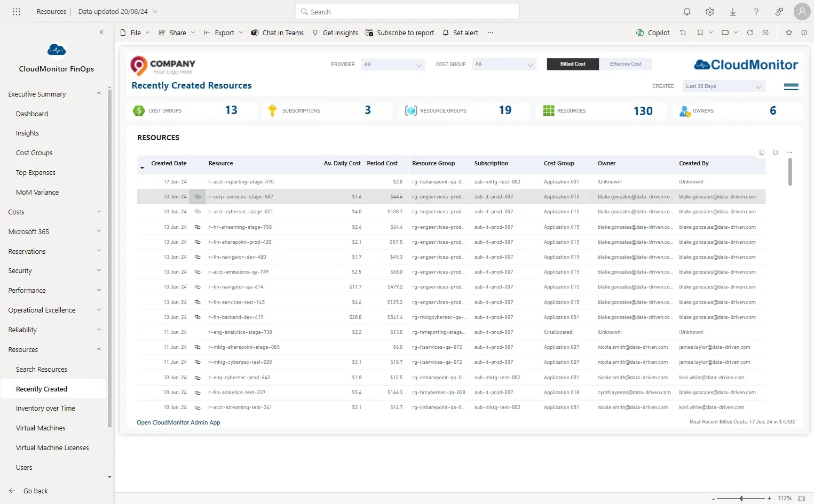Image resolution: width=814 pixels, height=504 pixels.
Task: Click Subscribe to report
Action: coord(400,33)
